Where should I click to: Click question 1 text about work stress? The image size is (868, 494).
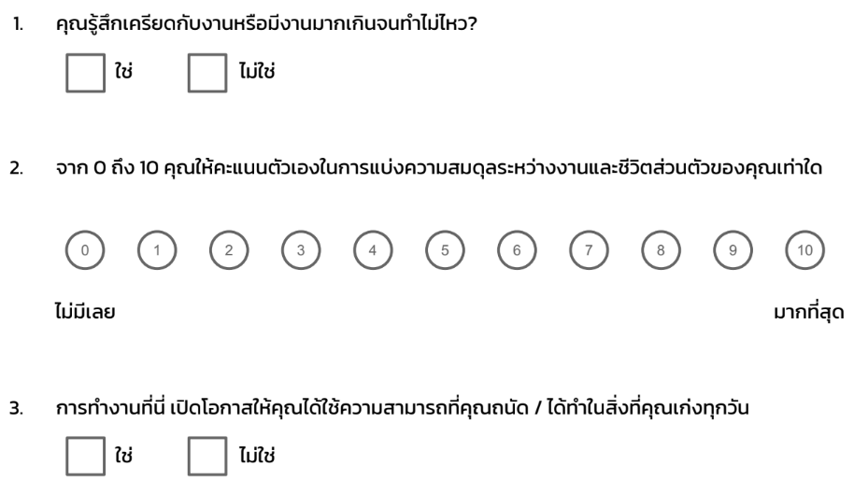click(x=266, y=23)
